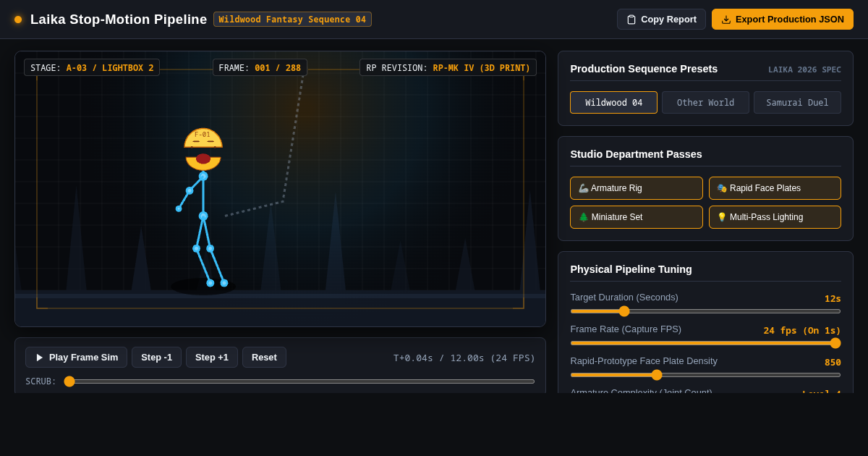The width and height of the screenshot is (868, 456).
Task: Export the Production JSON
Action: click(783, 20)
